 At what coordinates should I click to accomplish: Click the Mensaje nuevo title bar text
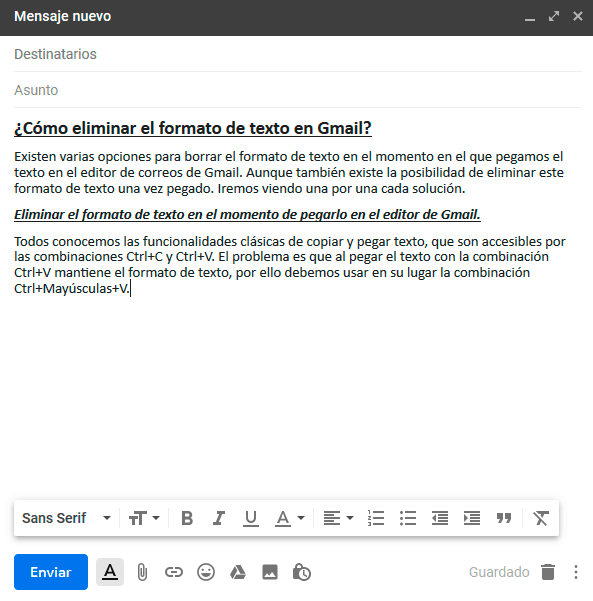62,16
